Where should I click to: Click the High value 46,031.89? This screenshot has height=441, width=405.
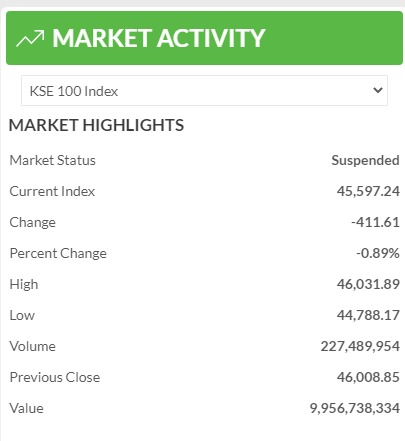pyautogui.click(x=368, y=284)
